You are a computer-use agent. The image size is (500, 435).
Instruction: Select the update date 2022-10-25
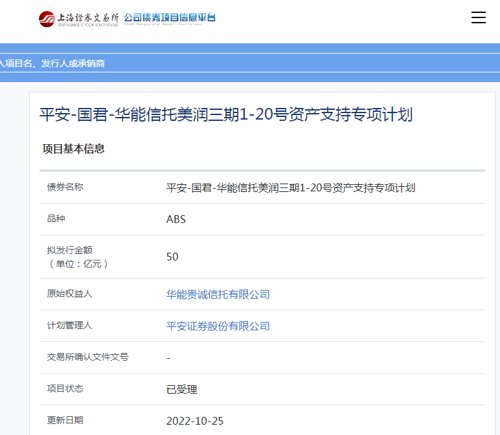point(195,421)
